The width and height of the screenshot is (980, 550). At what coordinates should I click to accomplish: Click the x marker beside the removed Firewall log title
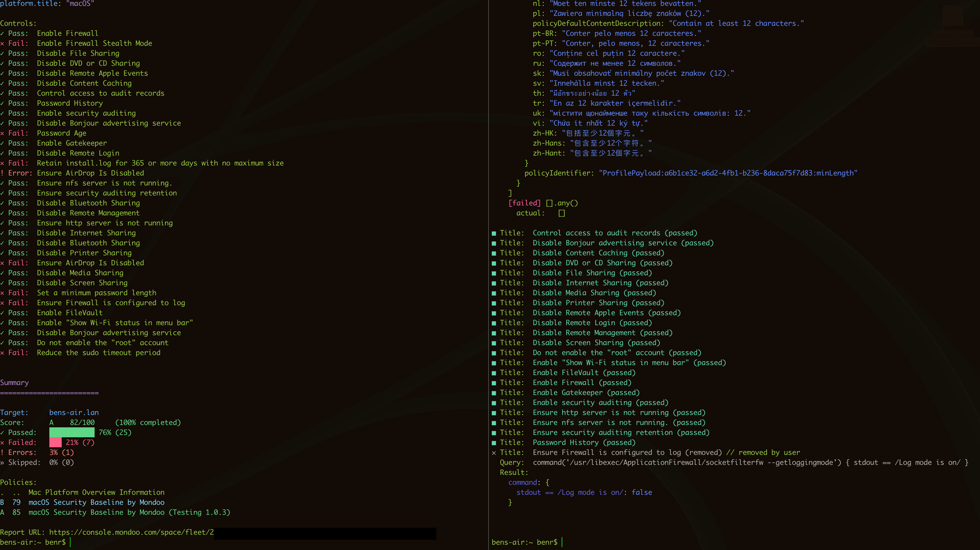[494, 453]
